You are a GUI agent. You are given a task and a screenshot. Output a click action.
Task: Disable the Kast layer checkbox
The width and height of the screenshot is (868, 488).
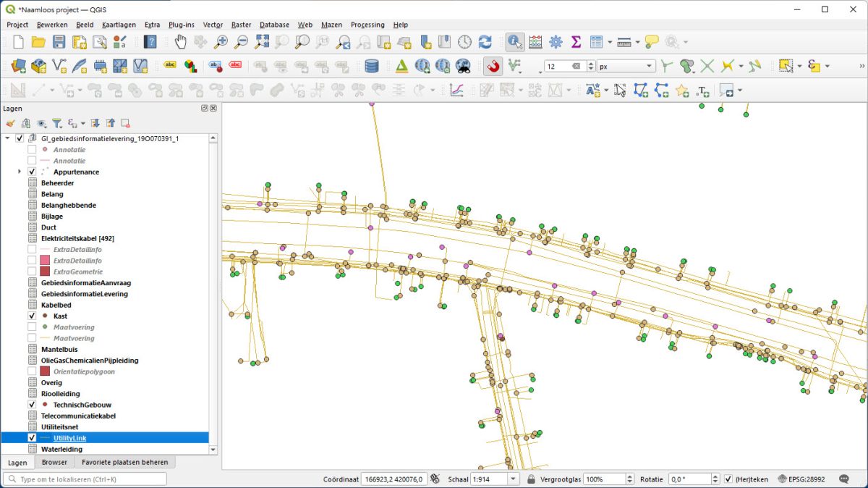click(x=31, y=316)
